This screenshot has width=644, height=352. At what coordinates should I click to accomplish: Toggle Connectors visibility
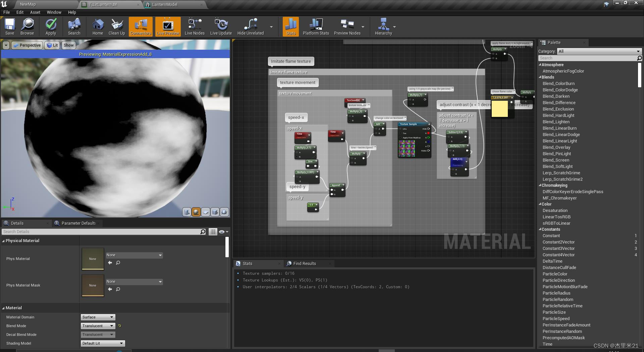pos(140,27)
